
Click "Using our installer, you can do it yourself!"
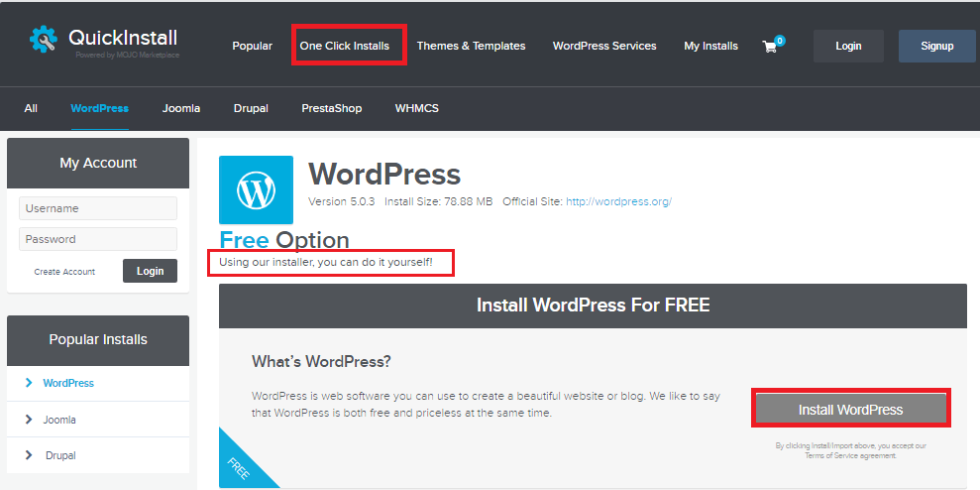point(326,262)
